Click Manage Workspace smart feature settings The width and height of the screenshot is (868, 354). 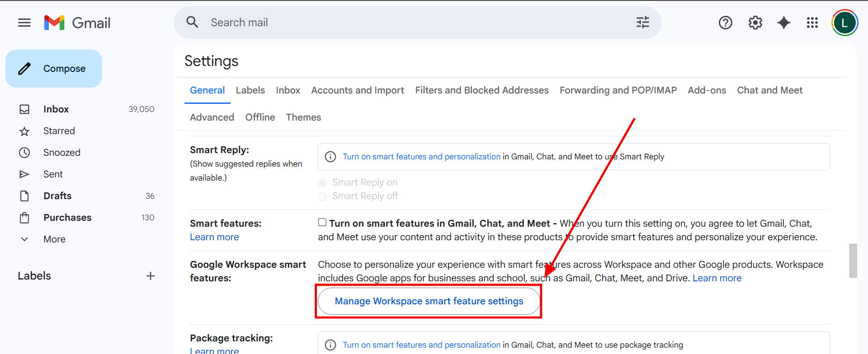[429, 301]
